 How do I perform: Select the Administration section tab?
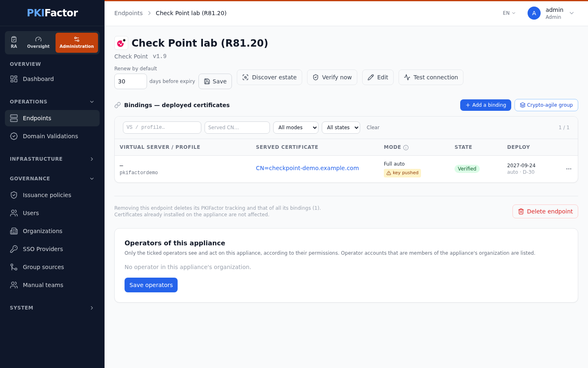coord(77,43)
